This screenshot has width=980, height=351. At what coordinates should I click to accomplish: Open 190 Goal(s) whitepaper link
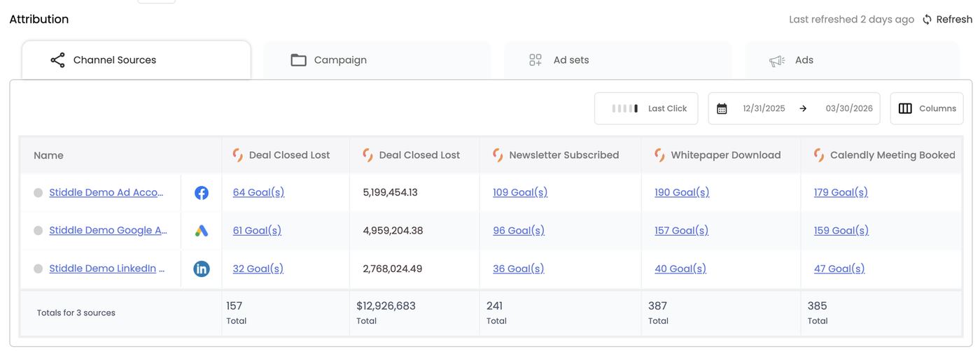click(x=682, y=192)
